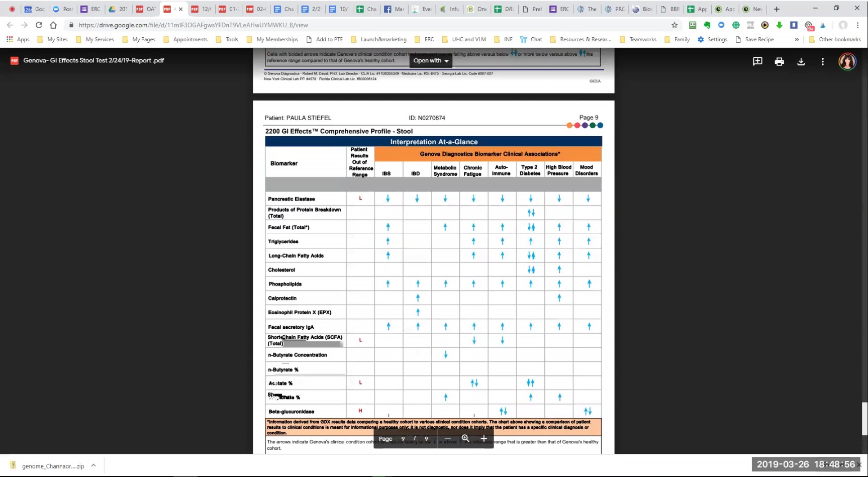Screen dimensions: 868x477
Task: Open the Add to PTE bookmark
Action: (x=324, y=39)
